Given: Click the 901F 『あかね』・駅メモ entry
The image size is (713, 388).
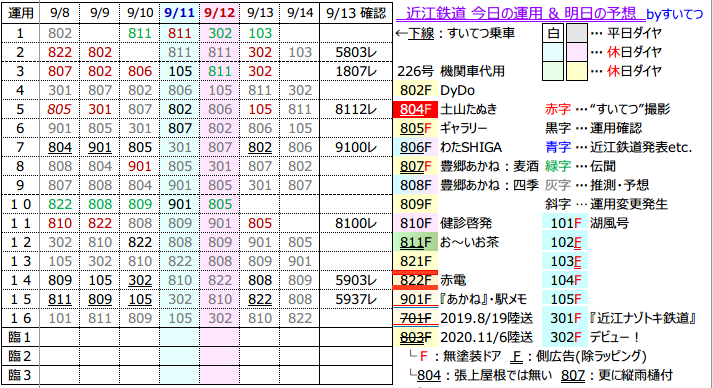Looking at the screenshot, I should (461, 299).
